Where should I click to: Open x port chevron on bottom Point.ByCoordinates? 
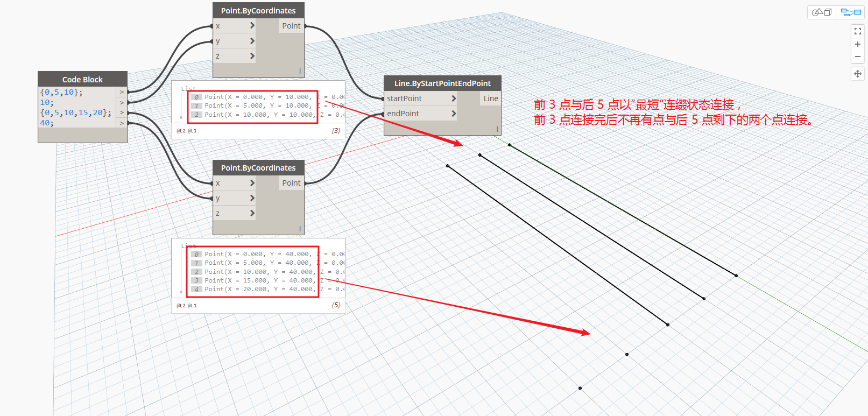click(x=252, y=183)
